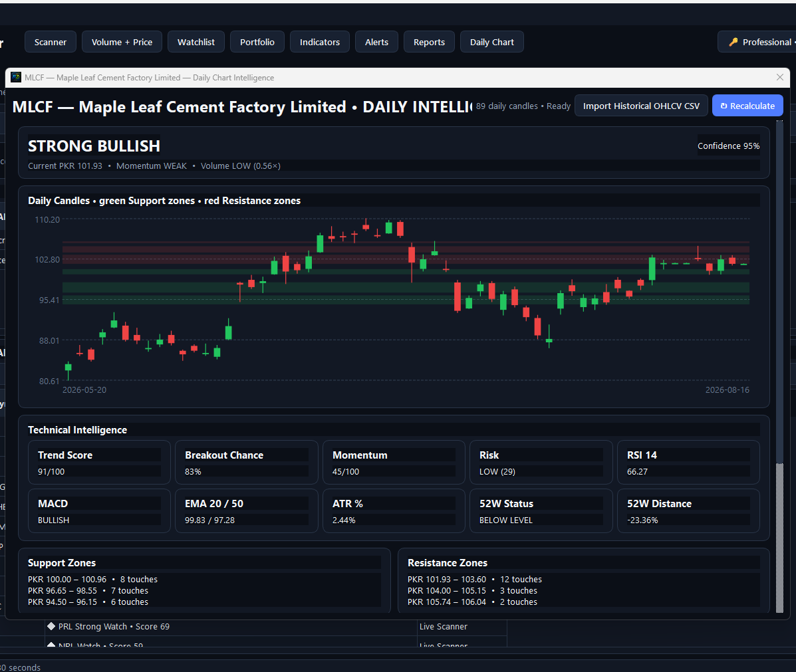Select the Indicators tab
Screen dimensions: 796x672
(x=320, y=42)
